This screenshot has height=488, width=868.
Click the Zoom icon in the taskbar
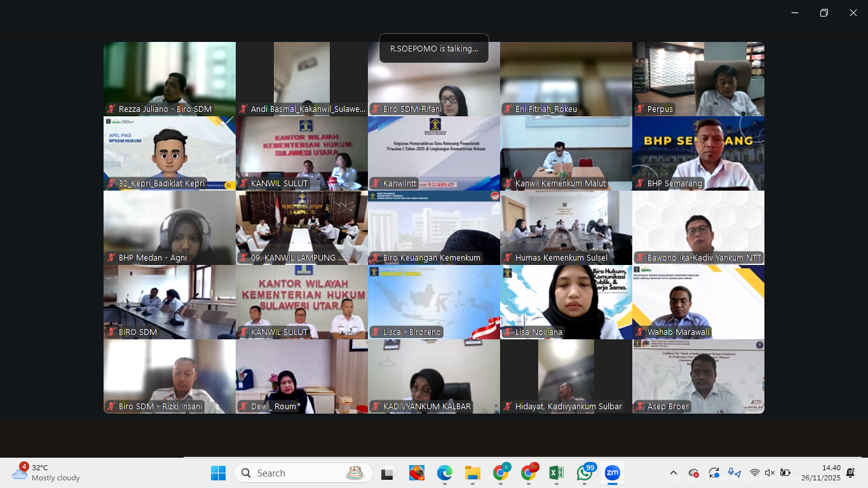[x=612, y=473]
